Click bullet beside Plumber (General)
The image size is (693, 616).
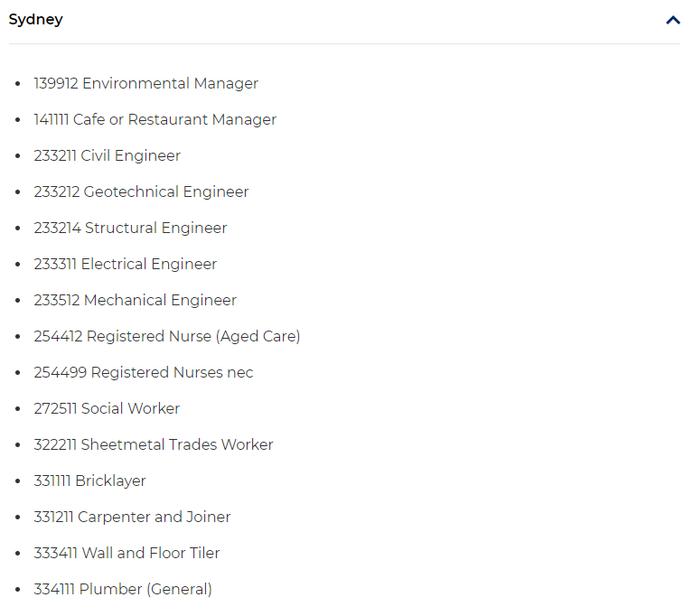coord(18,590)
